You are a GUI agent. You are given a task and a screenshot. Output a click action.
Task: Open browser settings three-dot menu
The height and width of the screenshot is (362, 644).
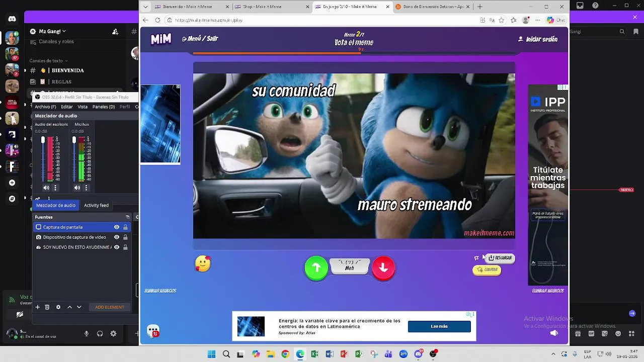tap(537, 20)
